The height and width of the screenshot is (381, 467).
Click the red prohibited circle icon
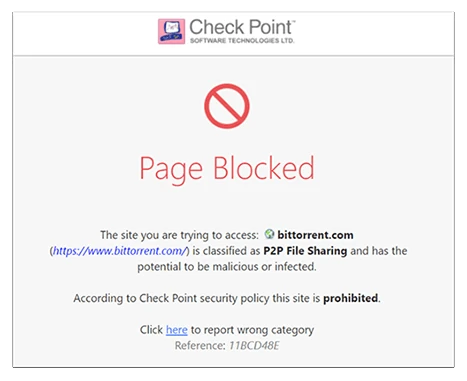(x=227, y=106)
